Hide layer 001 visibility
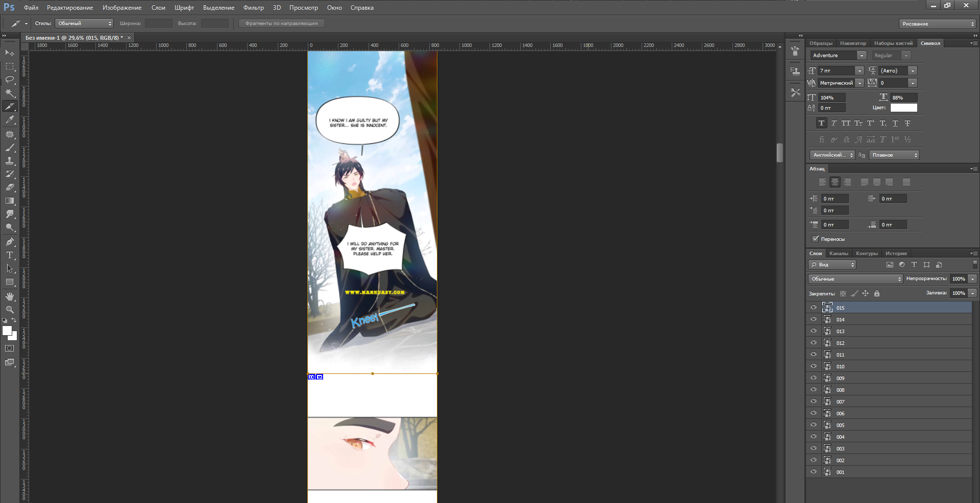 pos(814,472)
